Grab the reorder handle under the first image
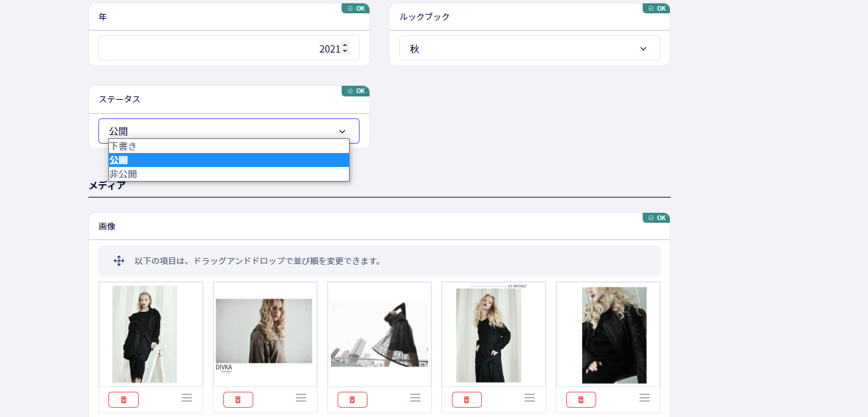Screen dimensions: 868x417 coord(187,398)
